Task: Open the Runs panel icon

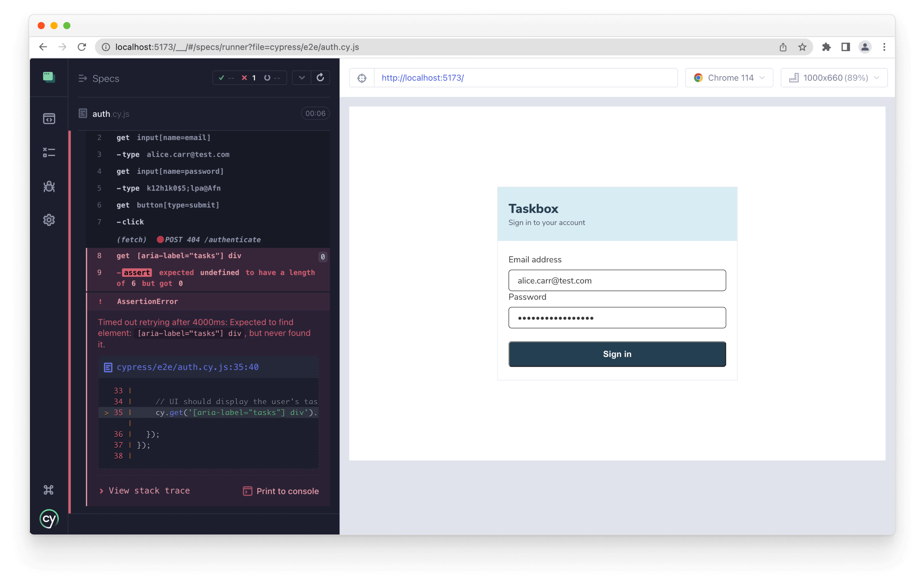Action: [49, 152]
